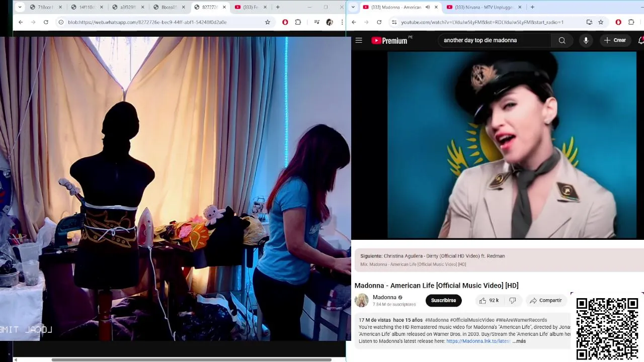Go forward in the YouTube browser window
Screen dimensions: 644x362
(x=366, y=22)
